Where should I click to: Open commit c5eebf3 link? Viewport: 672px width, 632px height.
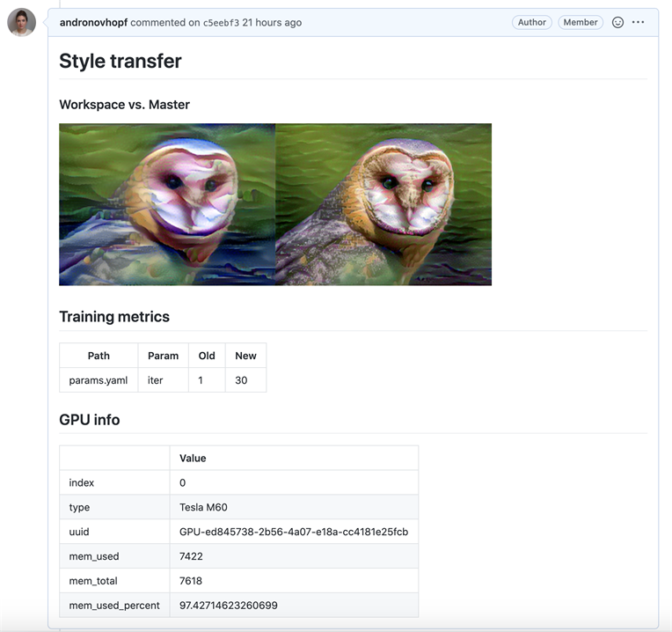221,23
